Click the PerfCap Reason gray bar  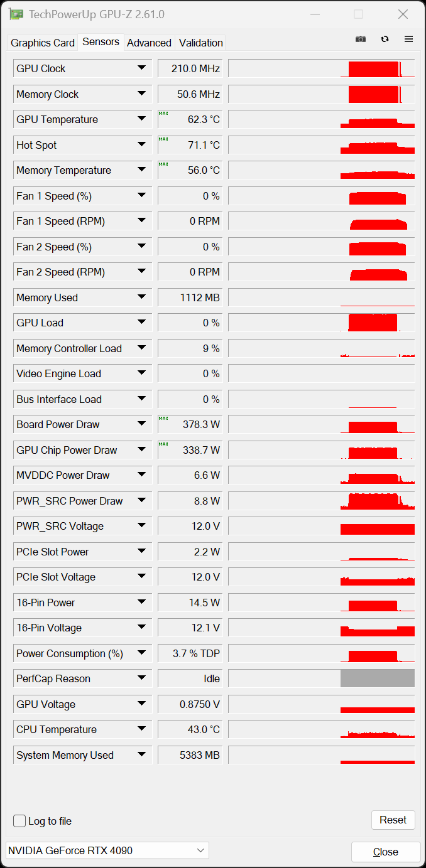coord(377,678)
